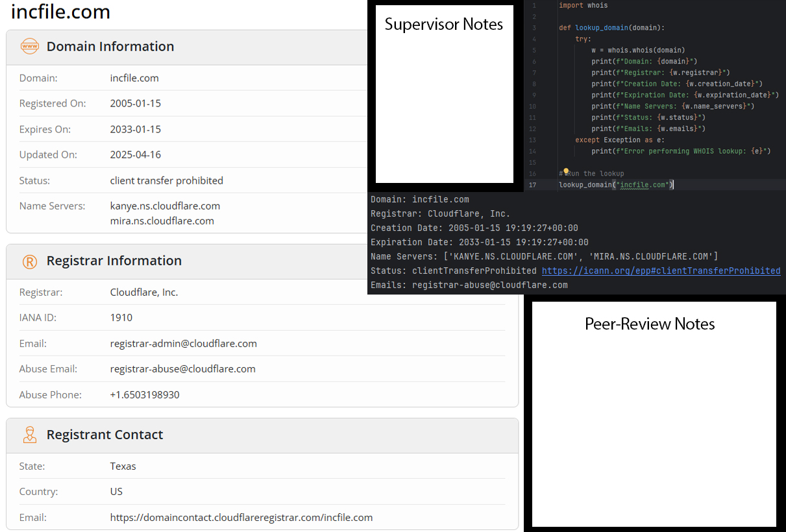Click the Registrar Information section header
The width and height of the screenshot is (786, 532).
(x=114, y=261)
